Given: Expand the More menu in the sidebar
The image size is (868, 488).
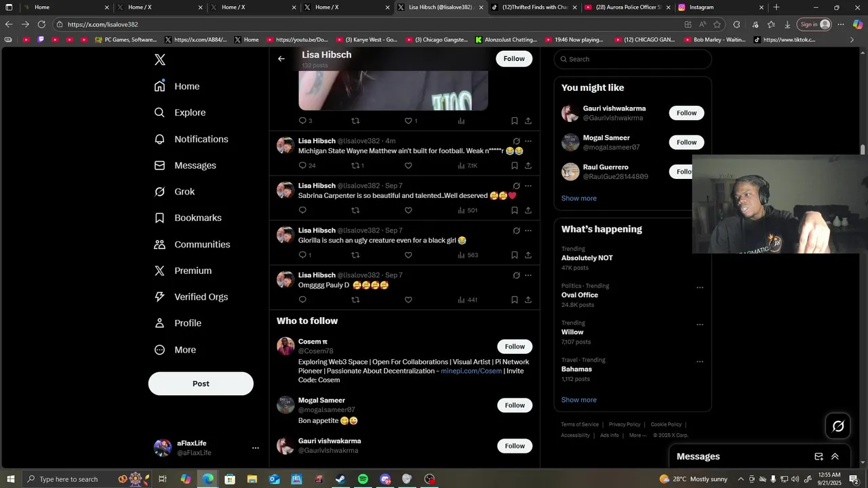Looking at the screenshot, I should tap(175, 350).
